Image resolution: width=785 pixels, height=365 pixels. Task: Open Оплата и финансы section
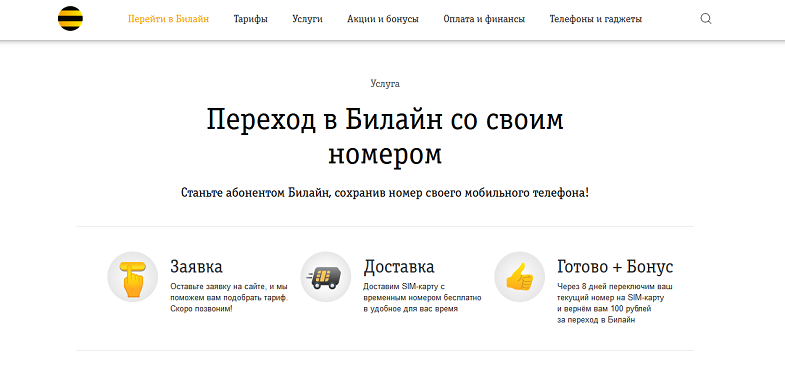[484, 19]
